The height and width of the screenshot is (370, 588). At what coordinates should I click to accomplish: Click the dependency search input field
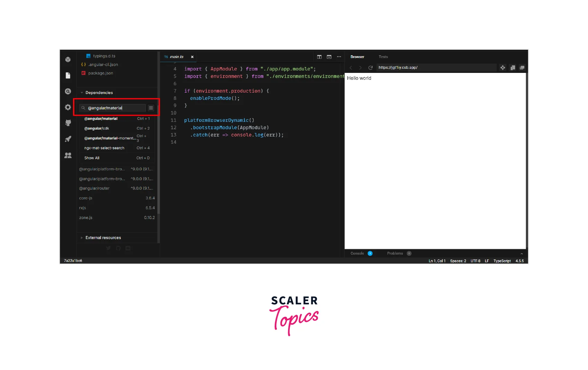tap(114, 108)
